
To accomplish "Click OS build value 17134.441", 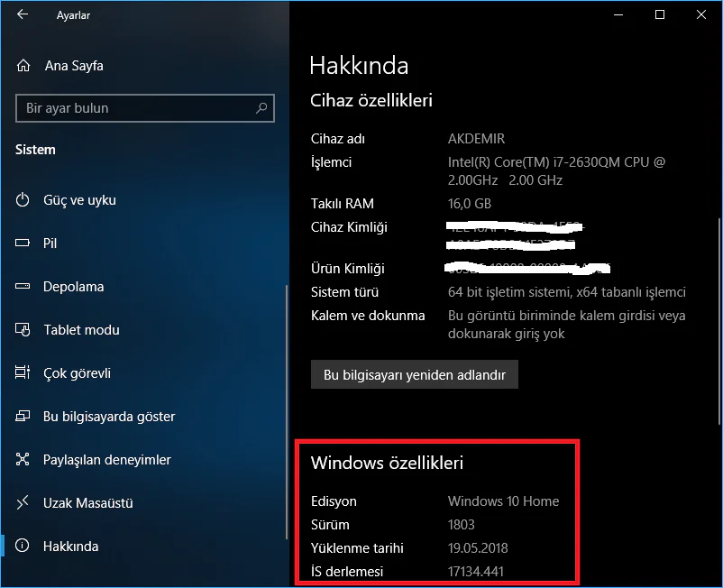I will pos(475,572).
